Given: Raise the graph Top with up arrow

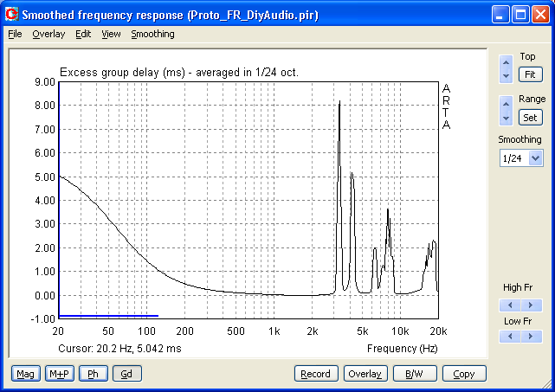Looking at the screenshot, I should [506, 62].
